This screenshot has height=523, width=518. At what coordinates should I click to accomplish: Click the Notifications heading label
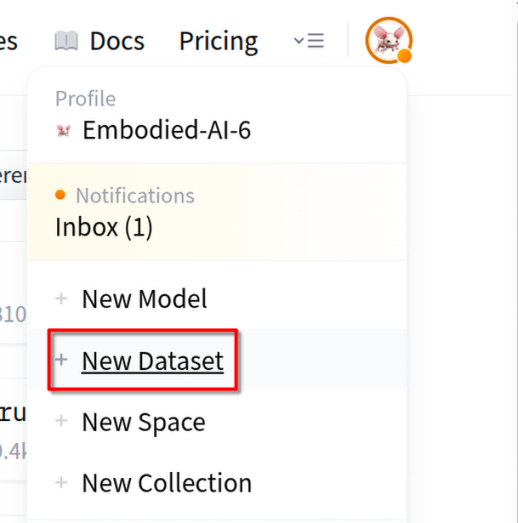[x=135, y=195]
